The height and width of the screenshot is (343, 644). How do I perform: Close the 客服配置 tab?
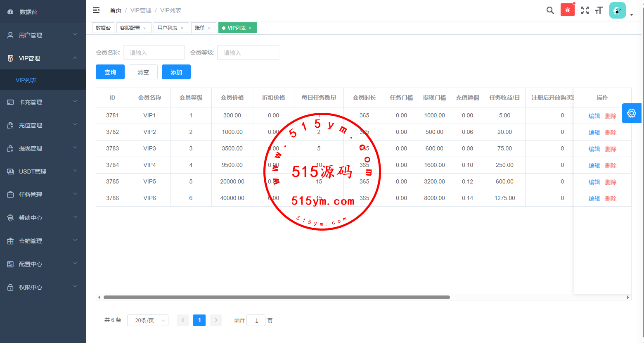click(144, 28)
